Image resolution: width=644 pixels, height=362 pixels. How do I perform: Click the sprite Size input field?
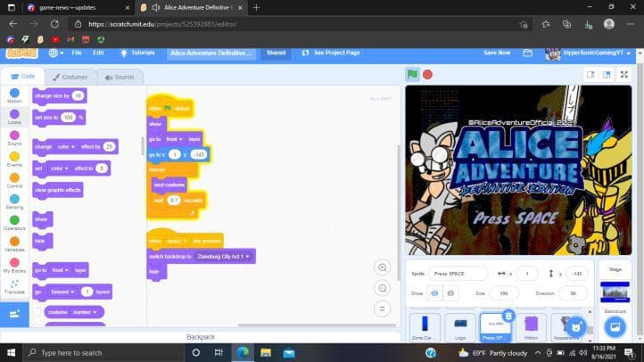pos(504,293)
